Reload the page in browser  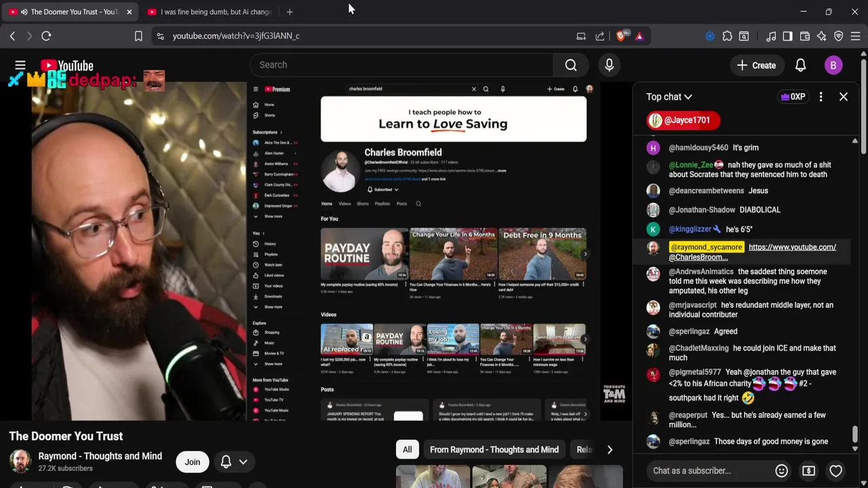click(46, 36)
